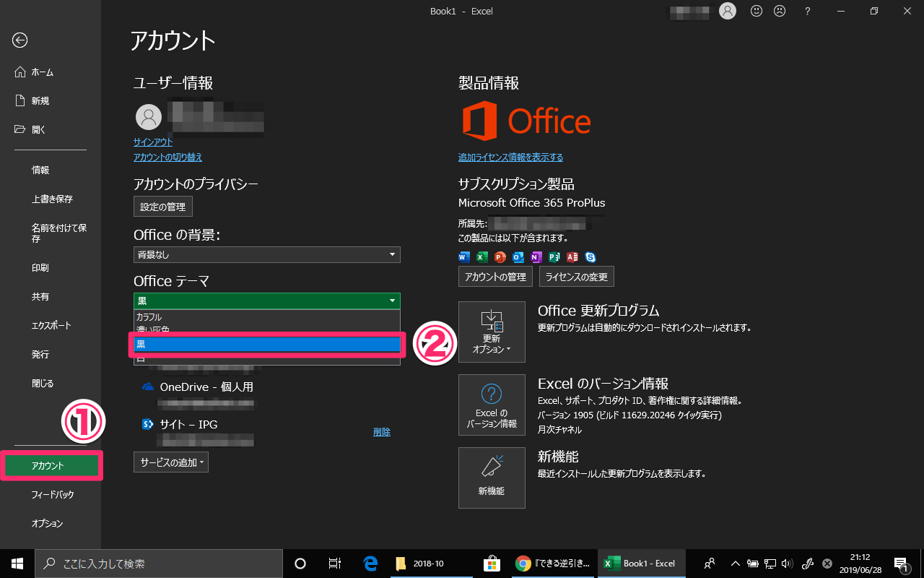Open Microsoft Edge from the taskbar
Screen dimensions: 924x578
[x=371, y=564]
